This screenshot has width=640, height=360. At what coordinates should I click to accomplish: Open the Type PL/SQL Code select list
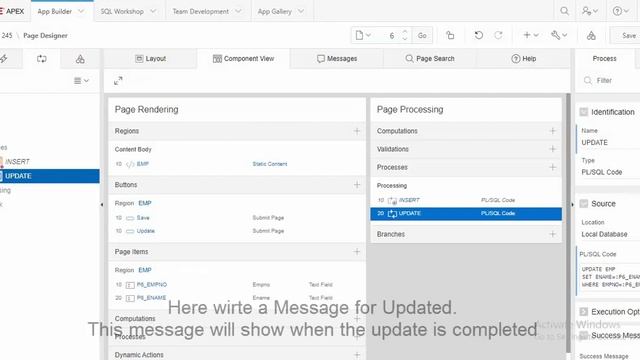pos(610,172)
